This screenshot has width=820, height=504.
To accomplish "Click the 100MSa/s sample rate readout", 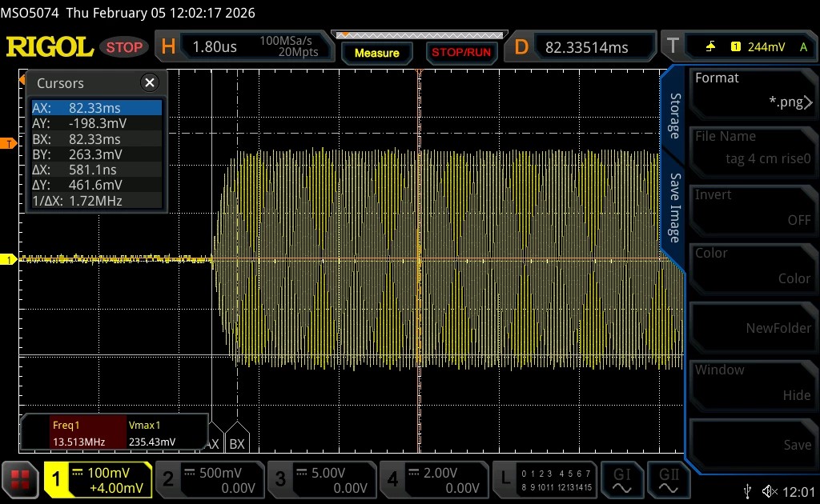I will (286, 40).
